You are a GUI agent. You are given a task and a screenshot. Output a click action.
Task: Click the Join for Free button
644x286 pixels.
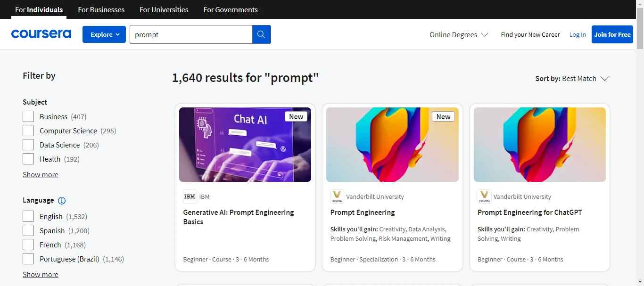coord(612,34)
